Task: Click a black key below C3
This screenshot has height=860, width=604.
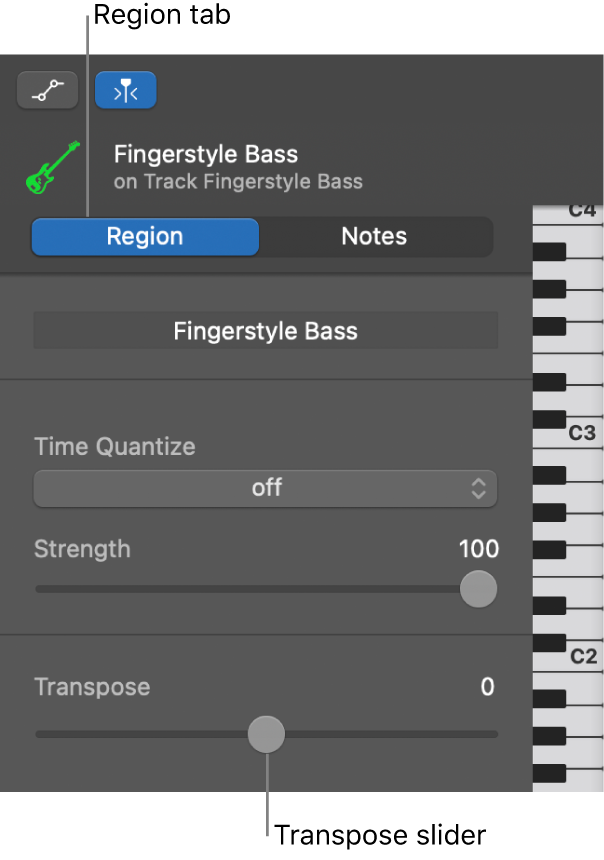Action: (x=550, y=475)
